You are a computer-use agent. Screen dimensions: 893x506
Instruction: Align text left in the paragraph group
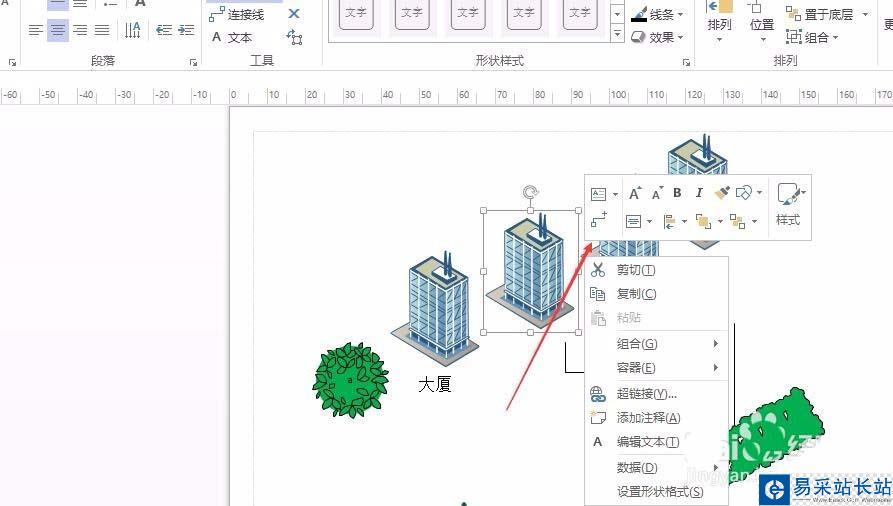click(35, 30)
